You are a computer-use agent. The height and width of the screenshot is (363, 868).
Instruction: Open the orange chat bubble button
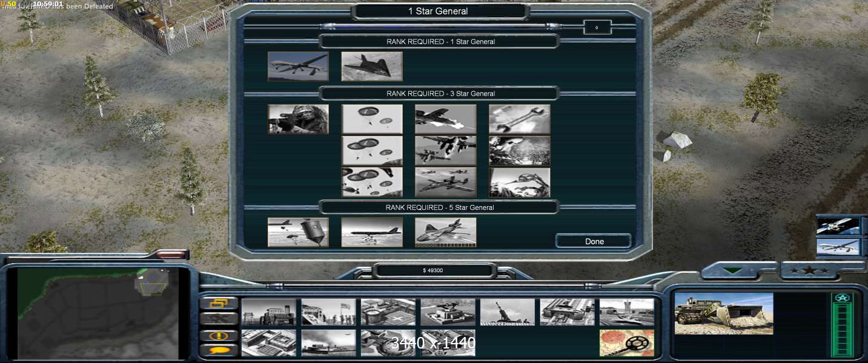pos(219,350)
